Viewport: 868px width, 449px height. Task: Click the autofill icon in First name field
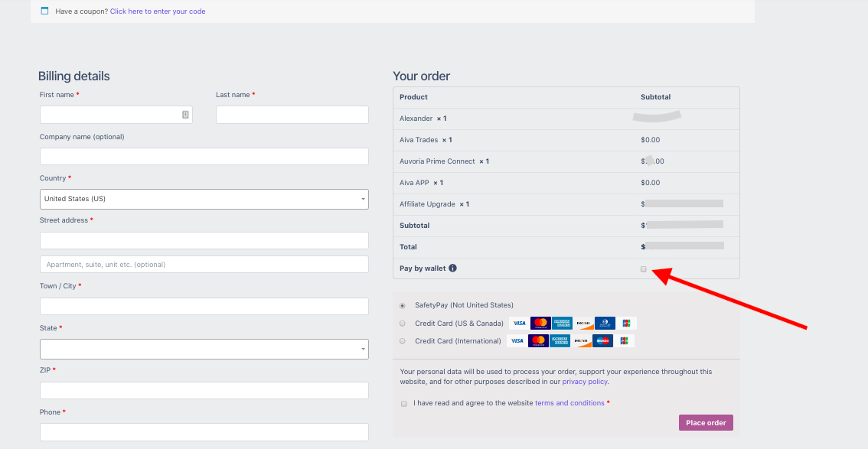pyautogui.click(x=185, y=115)
